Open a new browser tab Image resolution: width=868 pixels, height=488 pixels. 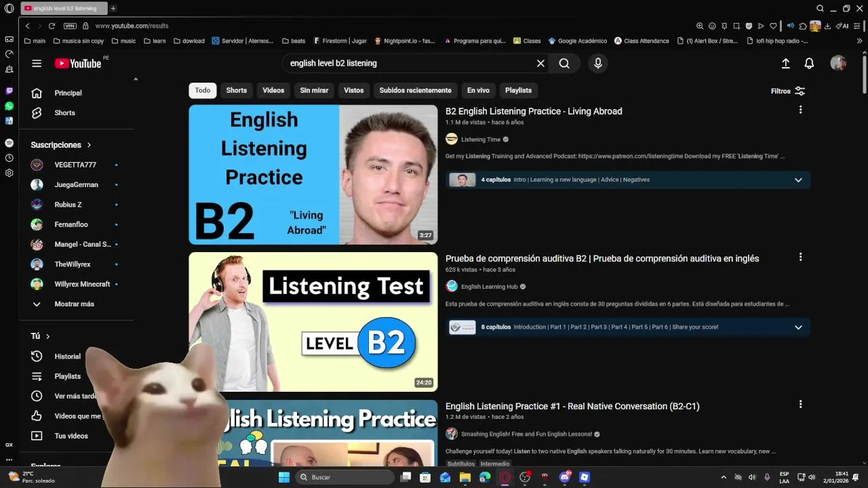point(113,9)
